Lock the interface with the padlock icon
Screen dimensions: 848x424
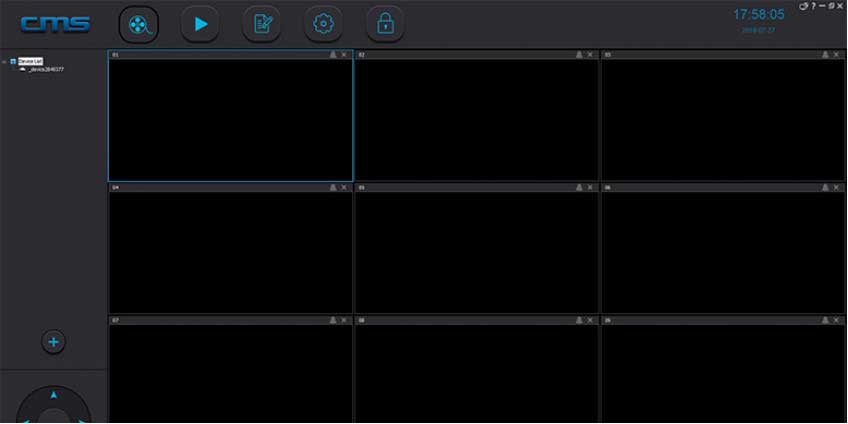pyautogui.click(x=385, y=24)
